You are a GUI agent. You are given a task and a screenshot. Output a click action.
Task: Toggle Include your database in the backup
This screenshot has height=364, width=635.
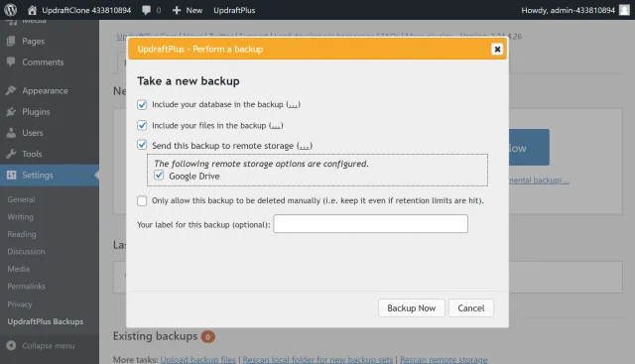[x=142, y=105]
